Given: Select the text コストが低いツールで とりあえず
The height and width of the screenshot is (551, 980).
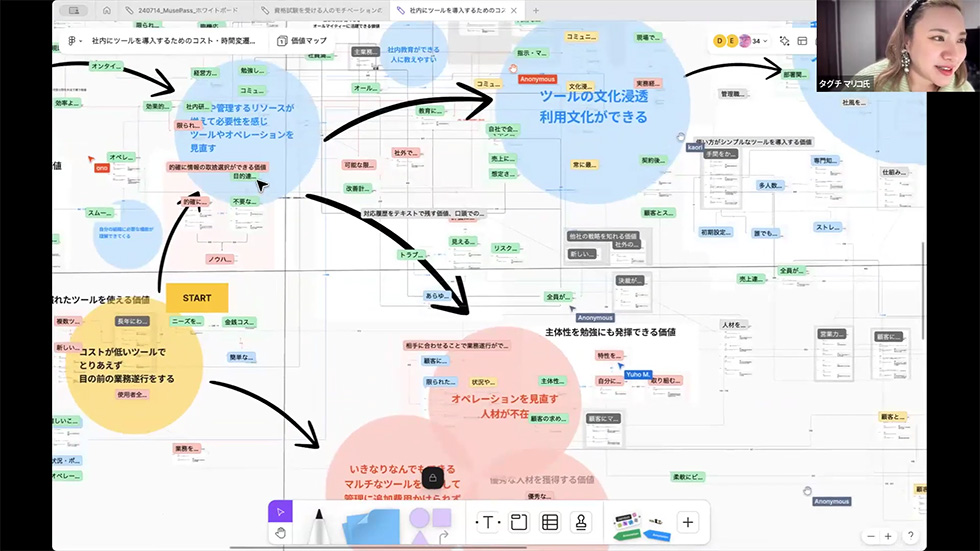Looking at the screenshot, I should pyautogui.click(x=122, y=359).
